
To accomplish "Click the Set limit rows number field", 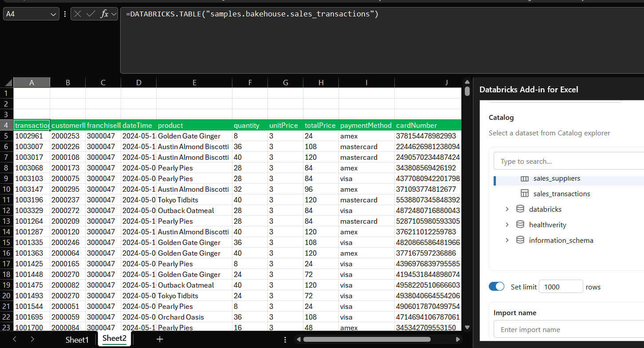I will pos(561,287).
